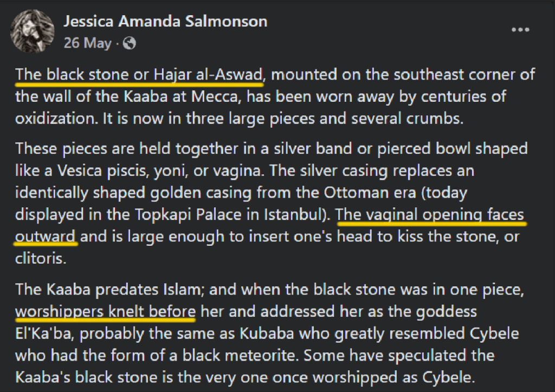Click the author name Jessica Amanda Salmonson
This screenshot has height=392, width=555.
[165, 22]
